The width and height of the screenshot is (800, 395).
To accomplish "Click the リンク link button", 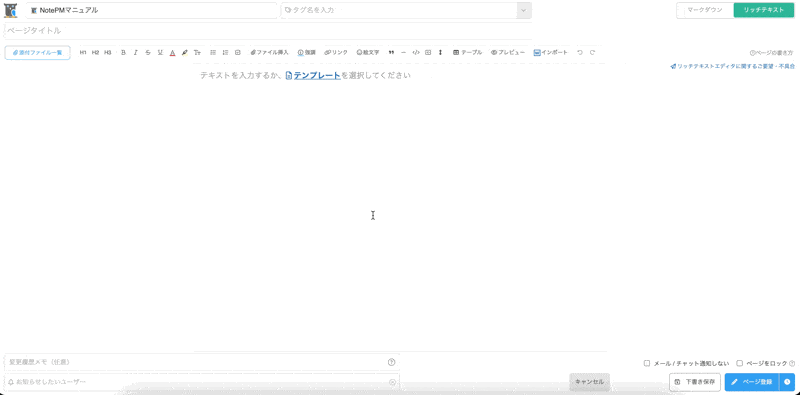I will coord(336,53).
